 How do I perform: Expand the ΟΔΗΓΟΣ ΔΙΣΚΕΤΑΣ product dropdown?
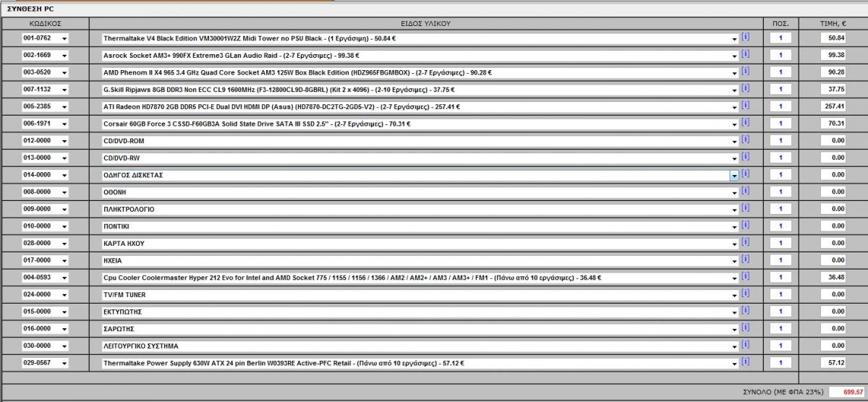(x=420, y=175)
